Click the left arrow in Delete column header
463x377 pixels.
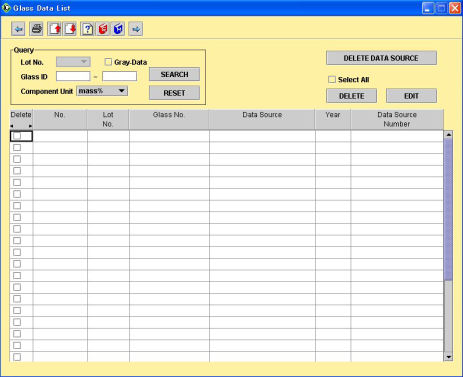tap(12, 126)
